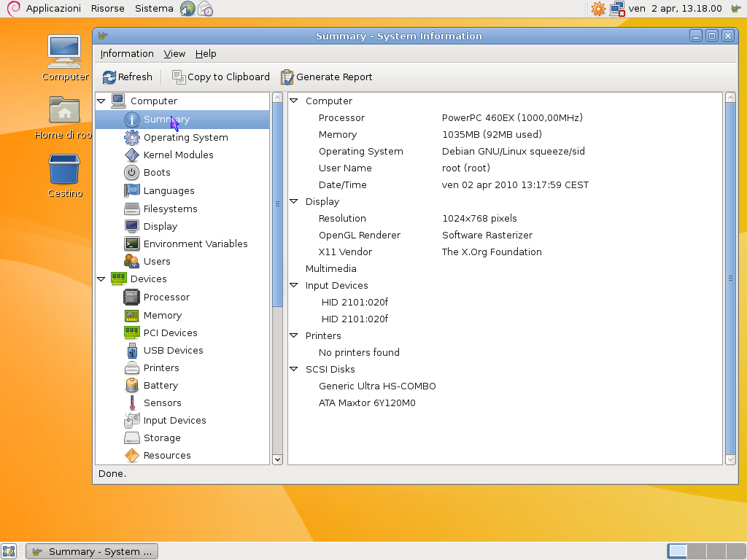The height and width of the screenshot is (560, 747).
Task: Select the Sensors thermometer icon
Action: 132,403
